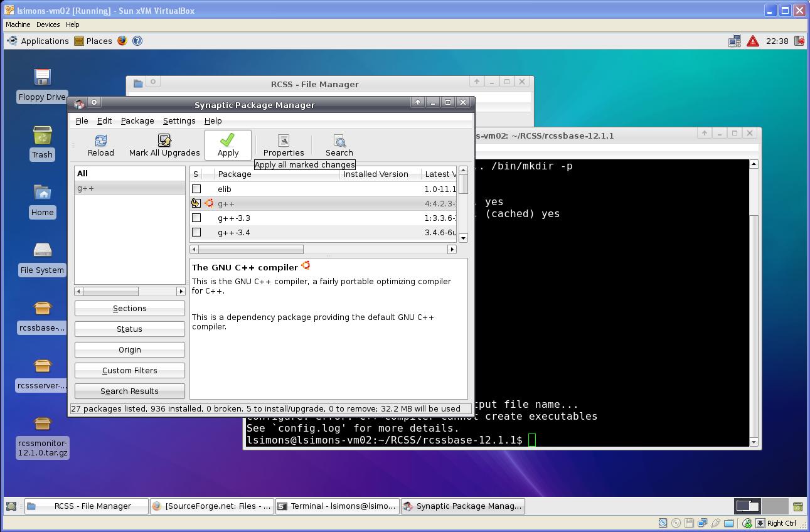Sort by Installed Version column header
This screenshot has width=810, height=532.
[x=380, y=174]
